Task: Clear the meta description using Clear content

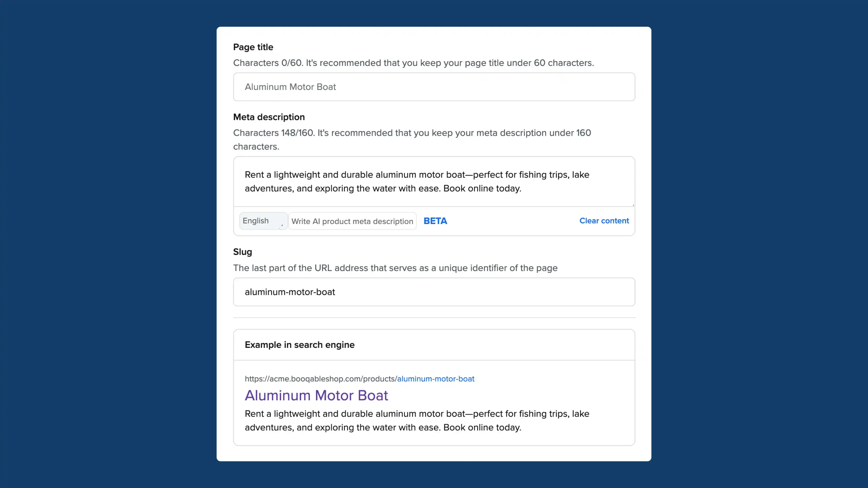Action: click(x=604, y=221)
